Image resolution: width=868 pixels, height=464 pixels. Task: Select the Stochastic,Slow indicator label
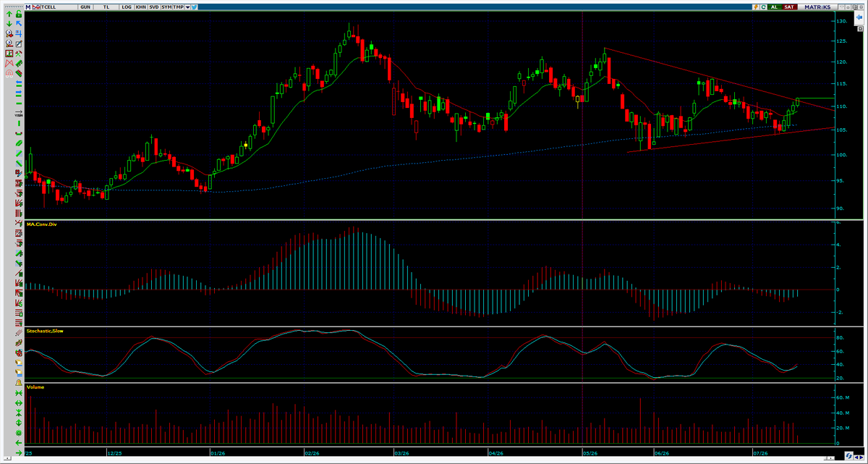[x=45, y=331]
